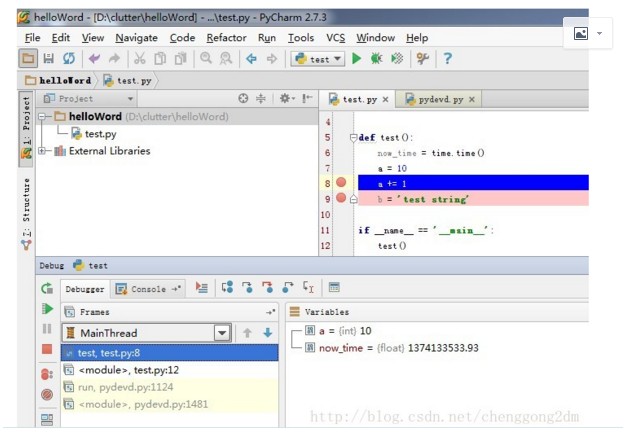Close the pydevd.py editor tab
626x435 pixels.
pyautogui.click(x=471, y=99)
